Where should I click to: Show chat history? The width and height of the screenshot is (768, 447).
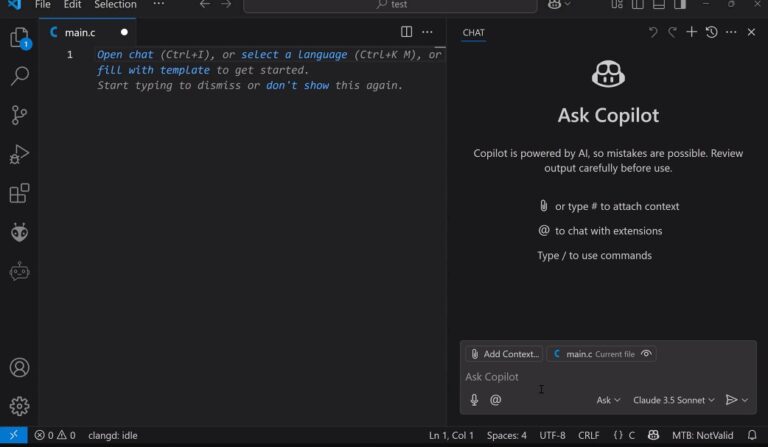click(x=712, y=32)
